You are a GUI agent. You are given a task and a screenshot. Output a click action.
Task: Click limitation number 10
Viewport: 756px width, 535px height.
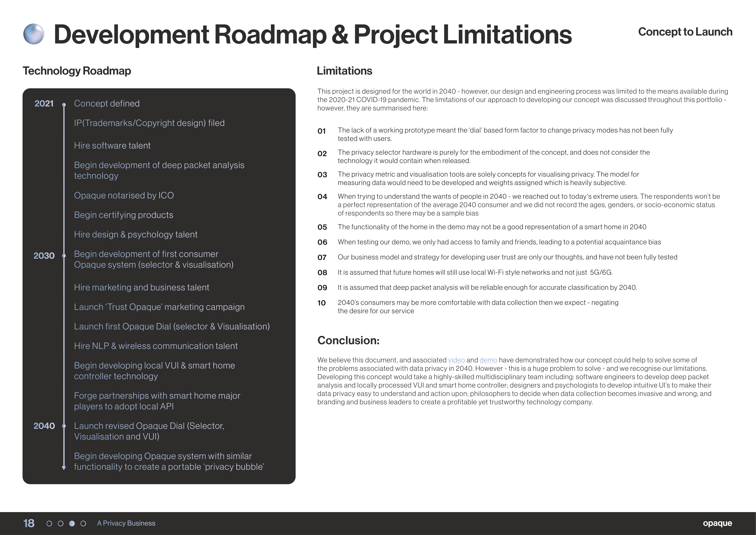322,303
